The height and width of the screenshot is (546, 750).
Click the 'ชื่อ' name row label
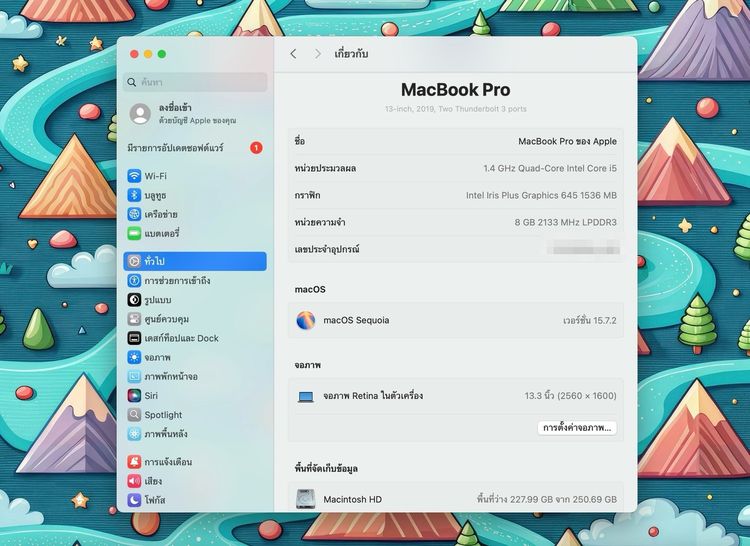[300, 142]
